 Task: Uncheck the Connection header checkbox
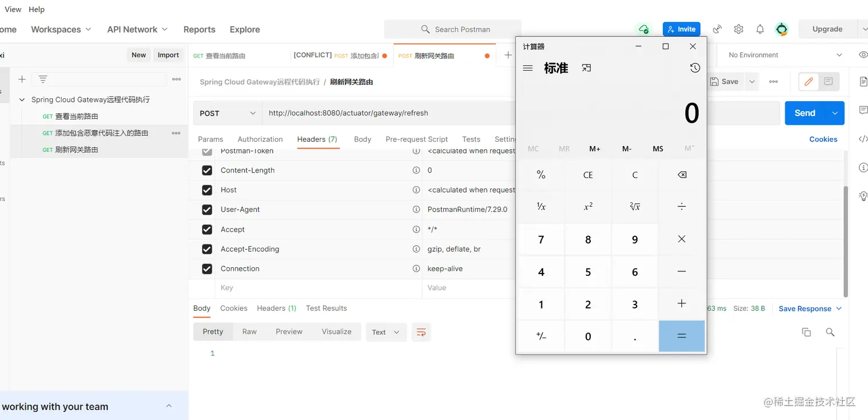pyautogui.click(x=207, y=269)
